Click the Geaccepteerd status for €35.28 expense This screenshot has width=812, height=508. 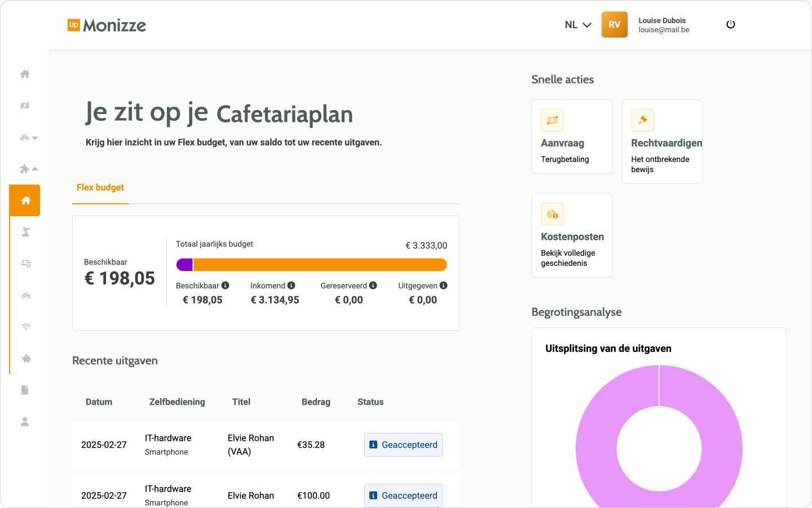(x=403, y=445)
